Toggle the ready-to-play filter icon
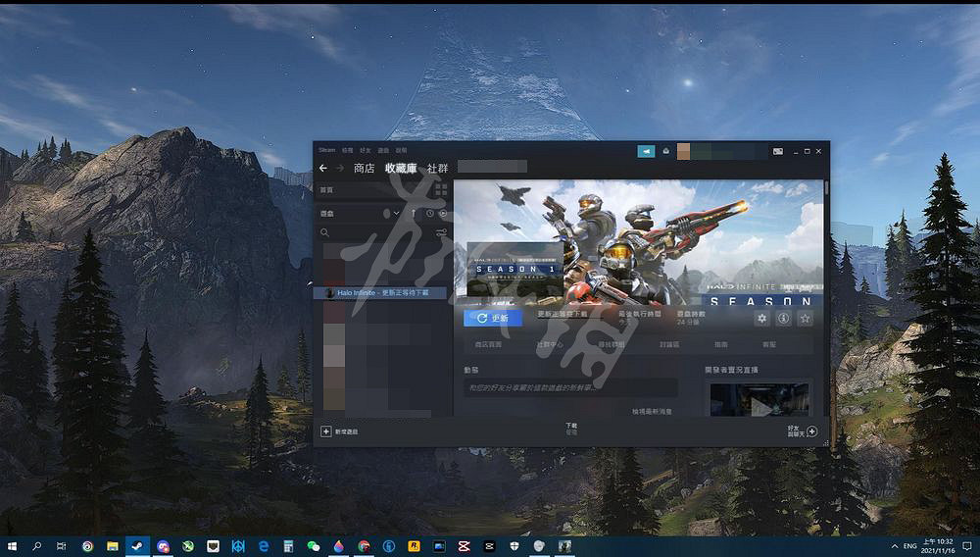The image size is (980, 557). point(442,213)
